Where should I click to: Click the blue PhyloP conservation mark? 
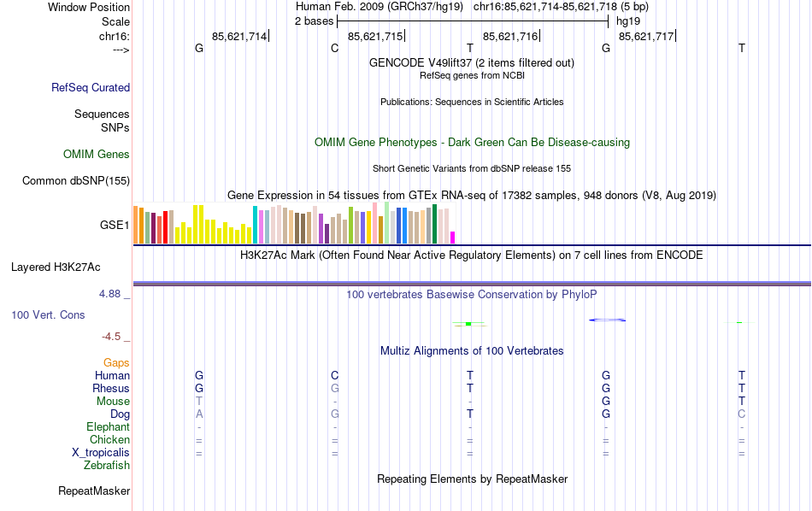(607, 320)
